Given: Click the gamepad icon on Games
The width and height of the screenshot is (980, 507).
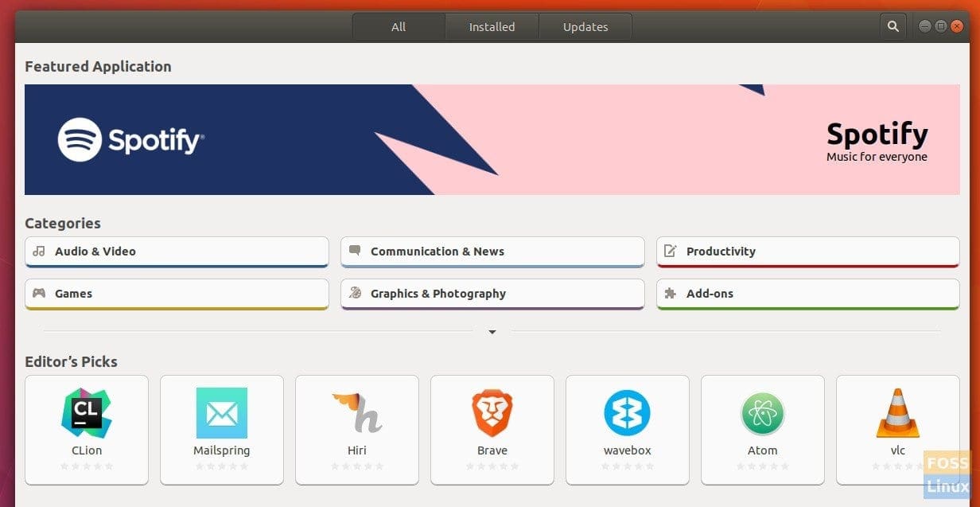Looking at the screenshot, I should click(38, 293).
